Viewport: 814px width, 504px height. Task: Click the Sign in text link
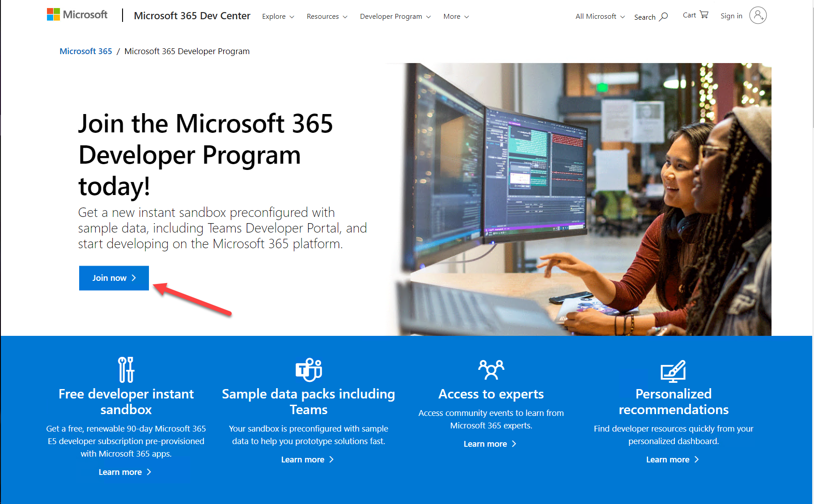731,16
